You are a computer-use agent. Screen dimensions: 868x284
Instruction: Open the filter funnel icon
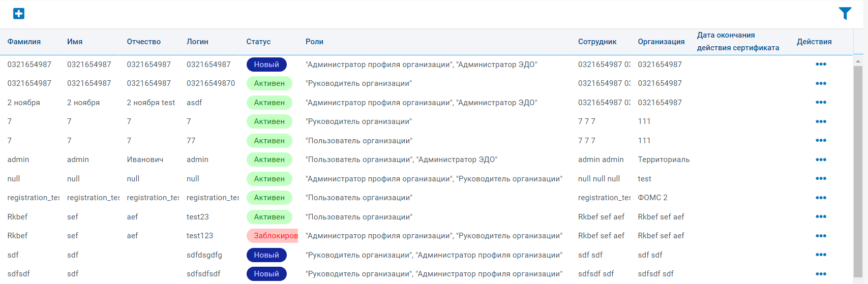[x=845, y=14]
